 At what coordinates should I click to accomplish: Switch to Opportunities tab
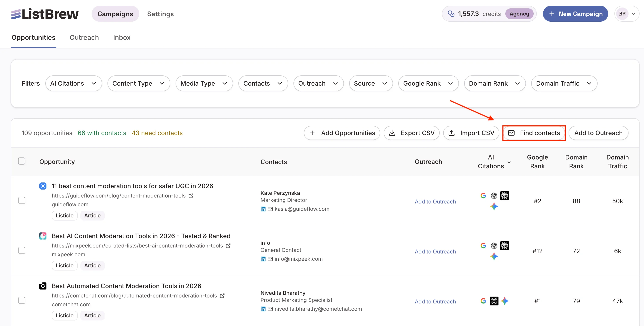33,38
